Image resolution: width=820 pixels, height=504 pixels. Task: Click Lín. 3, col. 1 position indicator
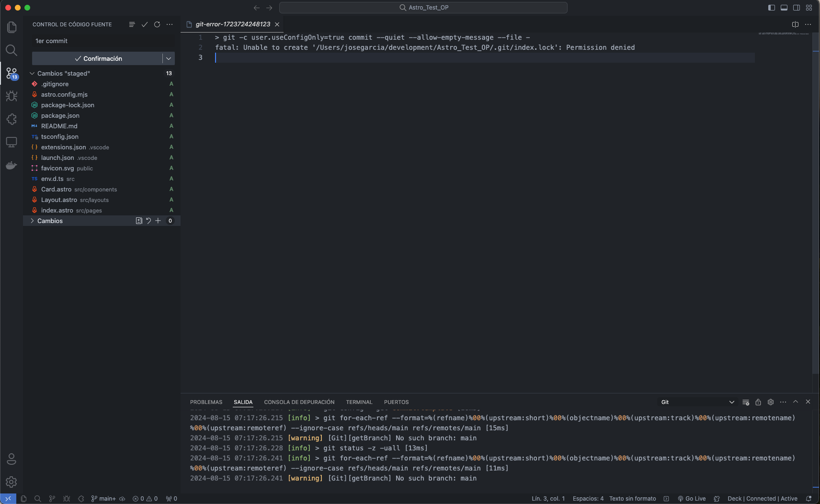click(x=548, y=499)
